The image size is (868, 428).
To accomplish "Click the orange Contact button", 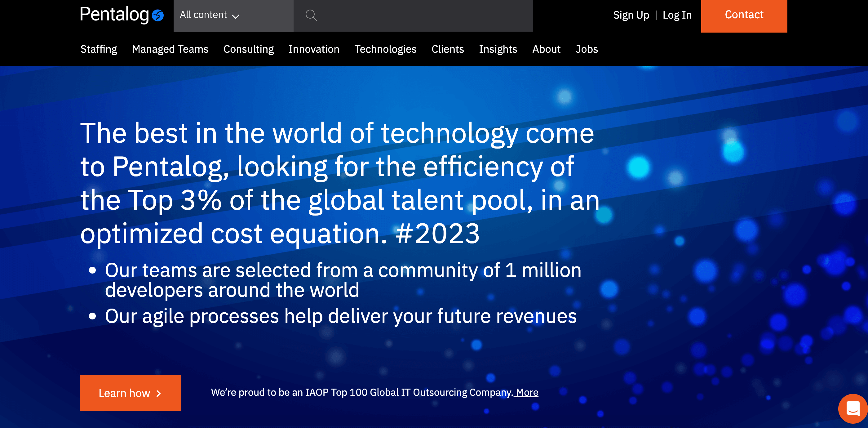I will [x=744, y=16].
